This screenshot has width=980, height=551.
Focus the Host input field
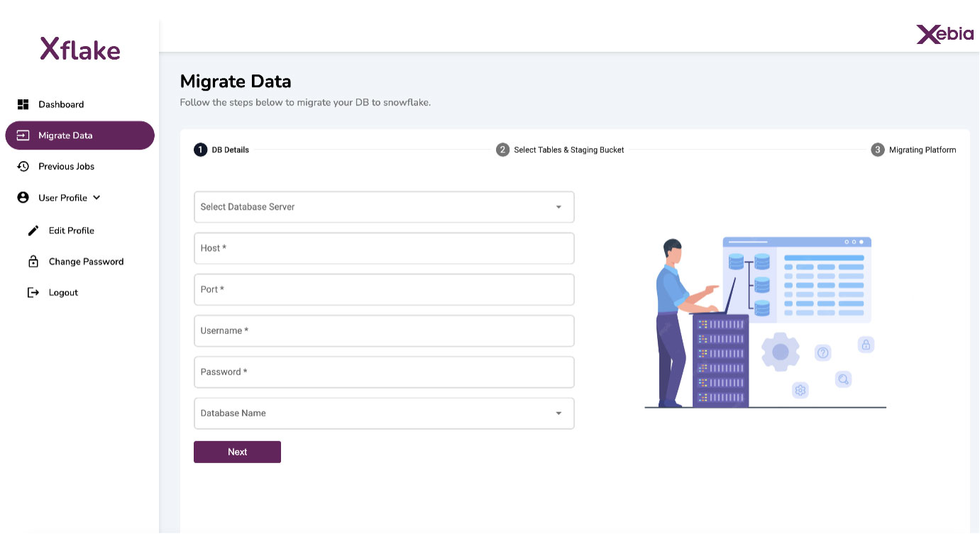tap(384, 248)
